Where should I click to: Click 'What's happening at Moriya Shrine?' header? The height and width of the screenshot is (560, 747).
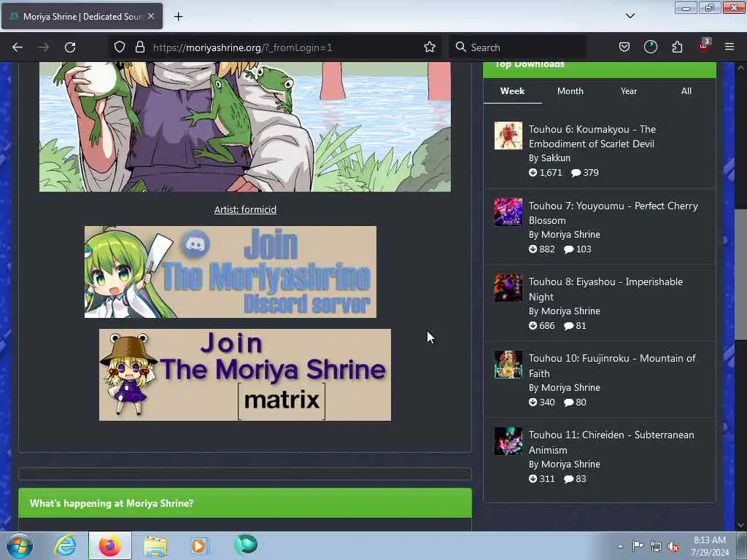245,503
